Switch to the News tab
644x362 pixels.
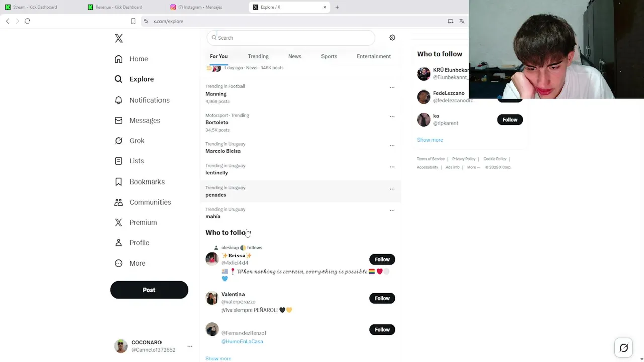[295, 56]
